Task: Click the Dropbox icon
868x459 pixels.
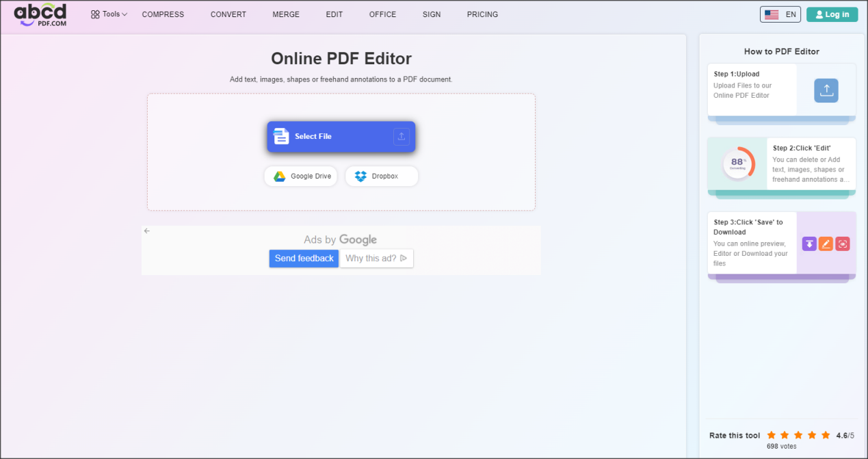Action: 360,176
